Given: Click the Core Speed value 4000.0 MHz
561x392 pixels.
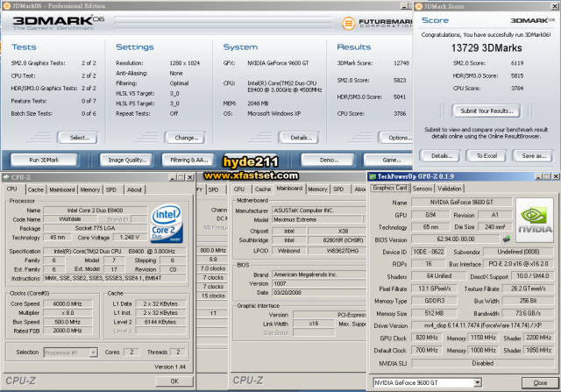Looking at the screenshot, I should point(67,303).
